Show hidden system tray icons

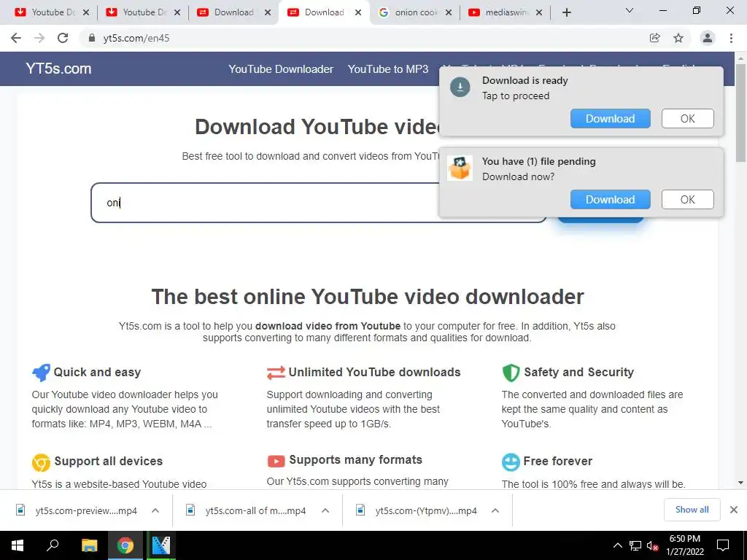click(x=617, y=545)
